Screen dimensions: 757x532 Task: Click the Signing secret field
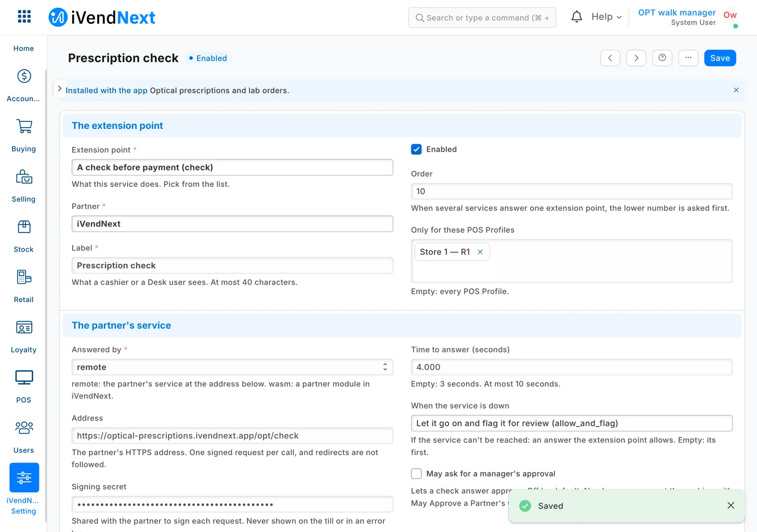pyautogui.click(x=232, y=504)
